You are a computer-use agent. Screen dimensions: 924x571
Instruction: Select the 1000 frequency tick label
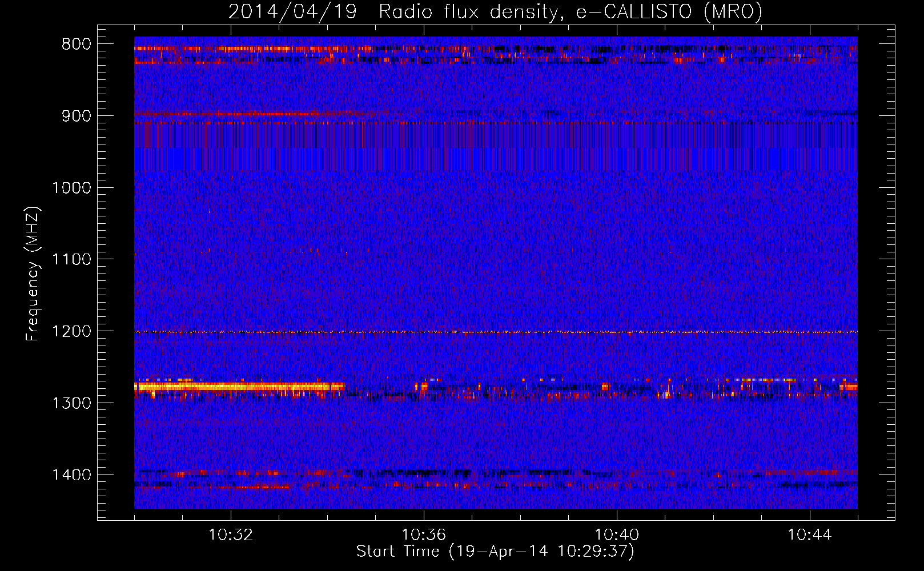tap(72, 188)
